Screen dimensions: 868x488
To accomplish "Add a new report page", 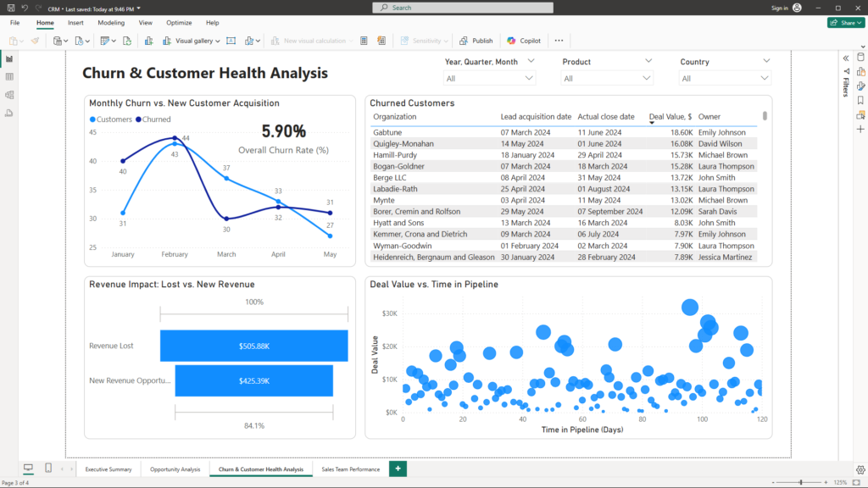I will click(x=398, y=469).
